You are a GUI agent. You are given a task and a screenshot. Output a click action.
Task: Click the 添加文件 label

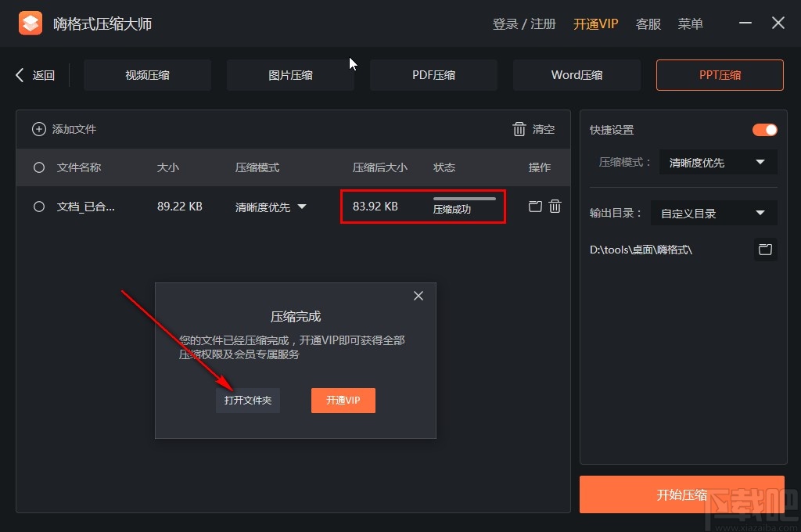tap(74, 129)
